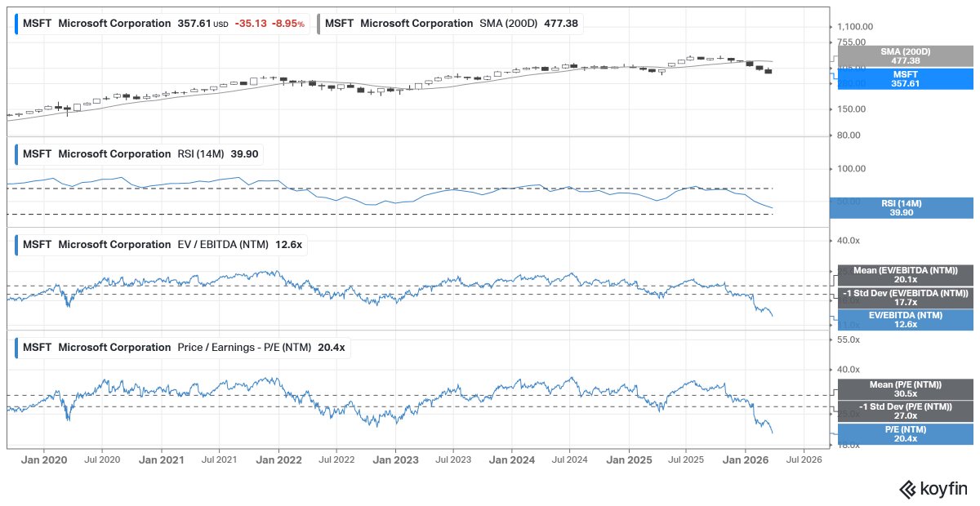This screenshot has width=980, height=506.
Task: Click the 40.0x value on P/E axis
Action: (x=850, y=370)
